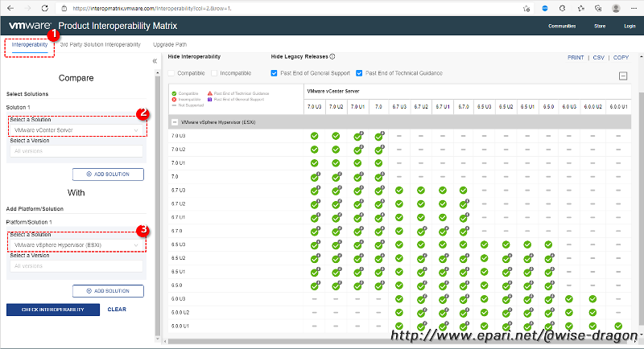Screen dimensions: 644x349
Task: Open Communities in top navigation
Action: coord(562,26)
